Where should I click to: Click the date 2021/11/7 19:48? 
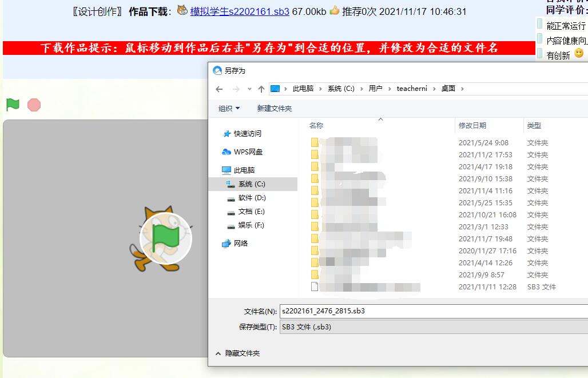click(x=486, y=239)
